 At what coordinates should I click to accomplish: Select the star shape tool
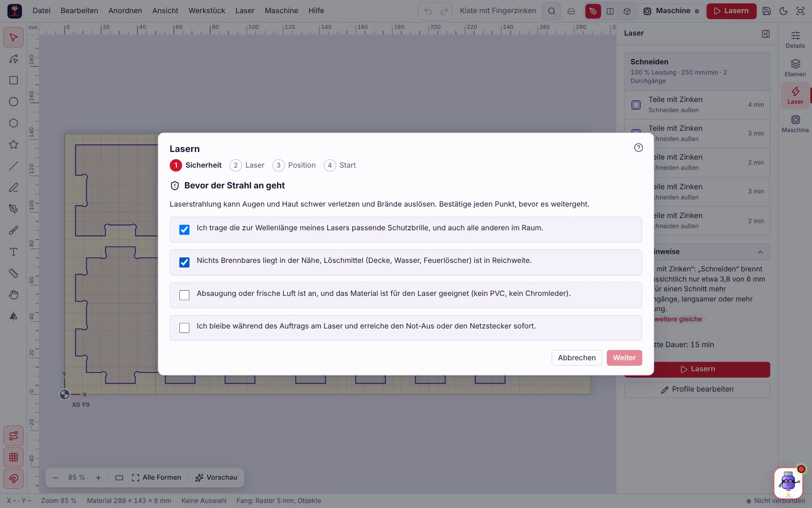pos(14,145)
